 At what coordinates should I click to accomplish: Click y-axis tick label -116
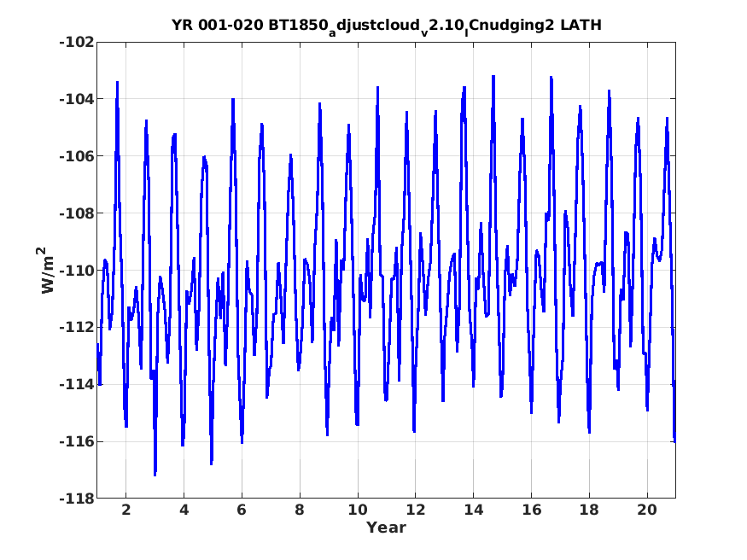pos(77,441)
